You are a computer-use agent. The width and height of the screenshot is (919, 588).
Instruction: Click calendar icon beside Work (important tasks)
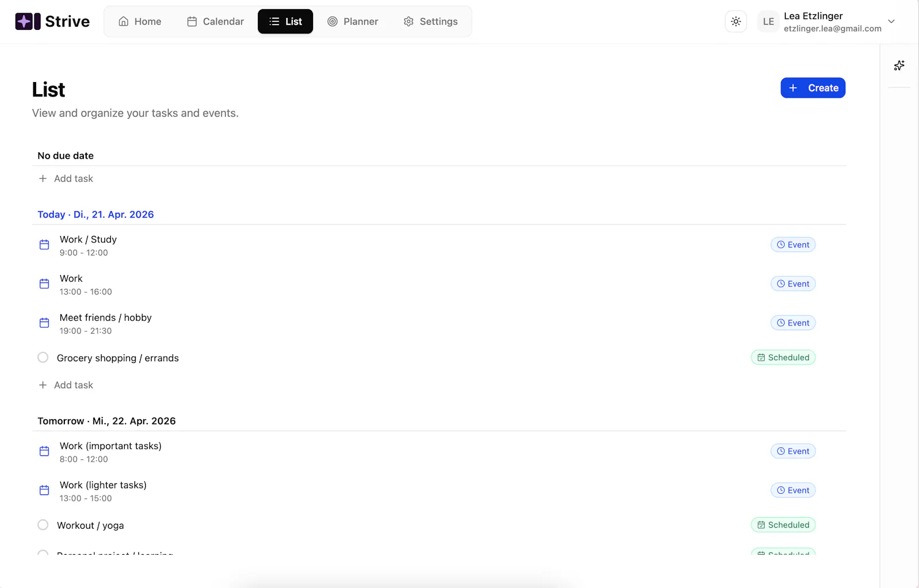point(44,451)
